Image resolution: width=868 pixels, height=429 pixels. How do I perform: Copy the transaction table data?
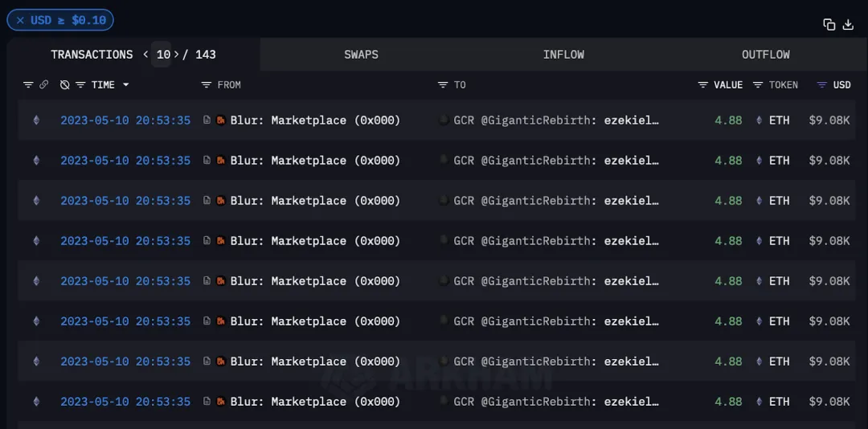pos(829,24)
